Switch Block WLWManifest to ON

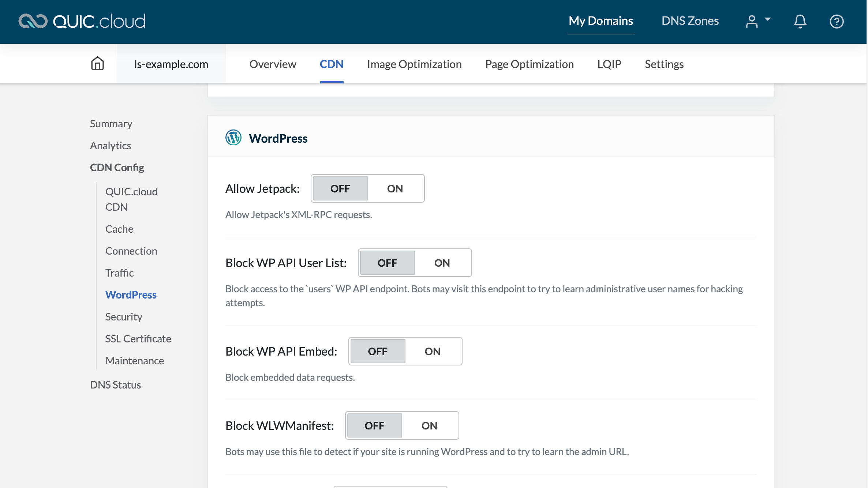pos(429,425)
